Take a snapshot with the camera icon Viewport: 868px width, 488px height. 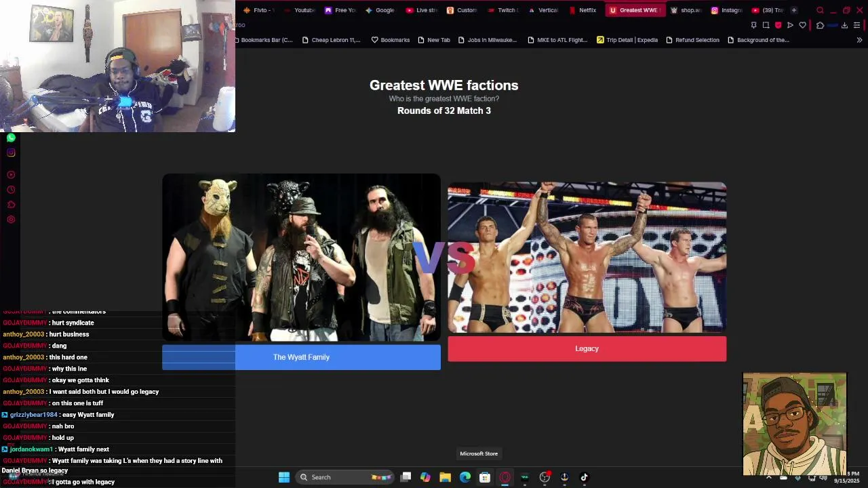point(766,25)
